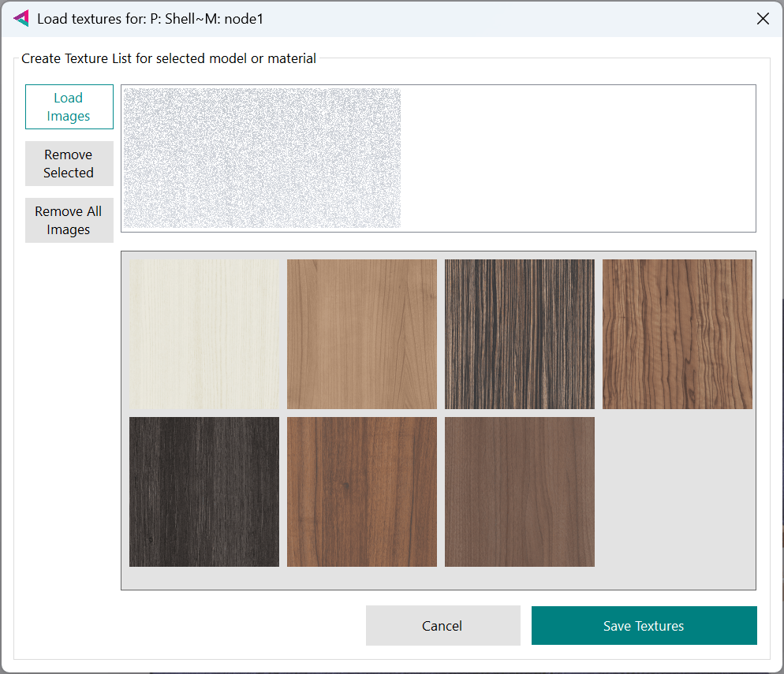The height and width of the screenshot is (674, 784).
Task: Click the empty grid slot after the last texture
Action: click(678, 492)
